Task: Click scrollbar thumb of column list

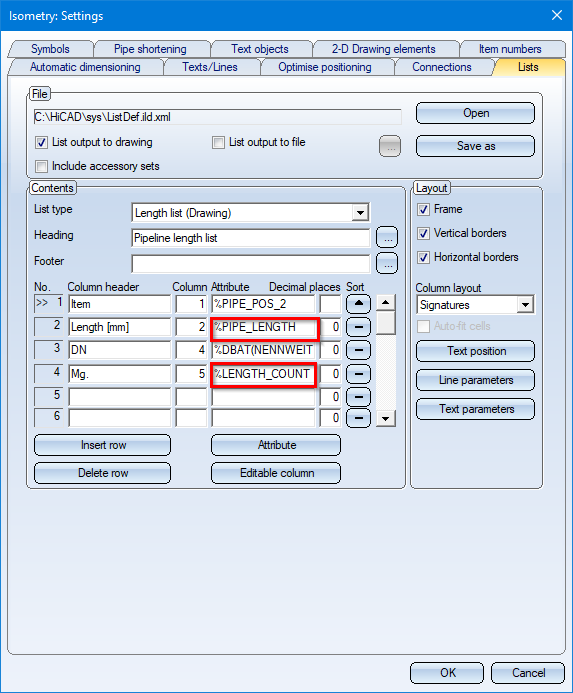Action: 386,323
